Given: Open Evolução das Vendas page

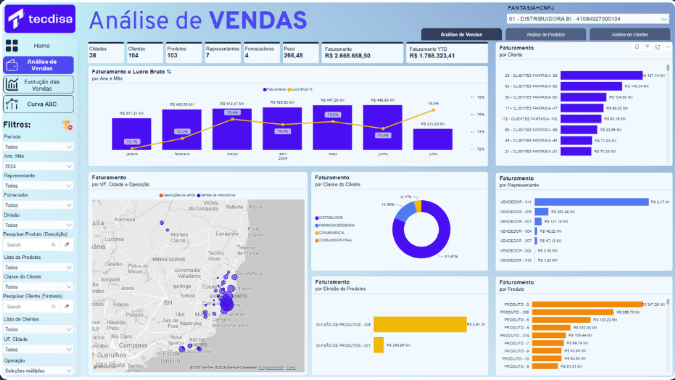Looking at the screenshot, I should tap(38, 85).
